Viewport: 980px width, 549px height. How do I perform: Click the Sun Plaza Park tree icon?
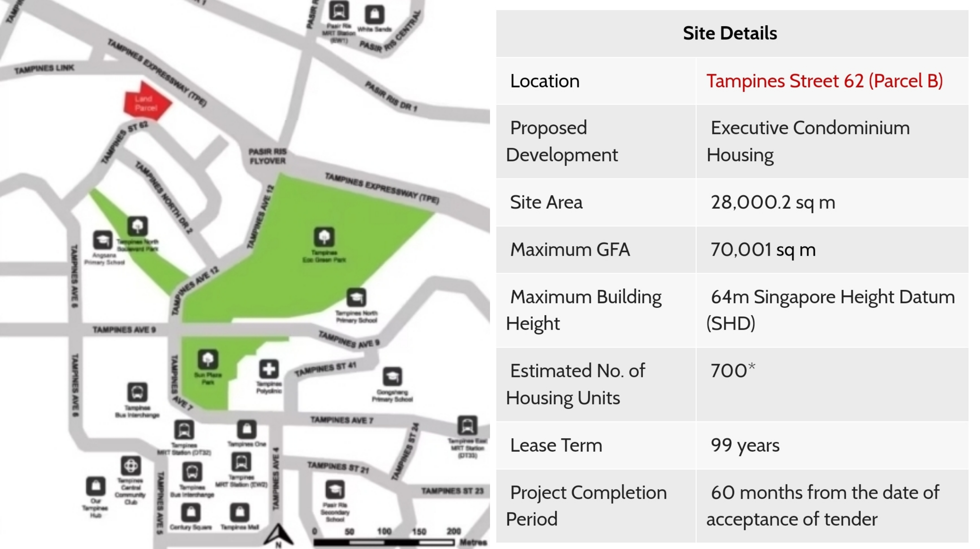(208, 359)
